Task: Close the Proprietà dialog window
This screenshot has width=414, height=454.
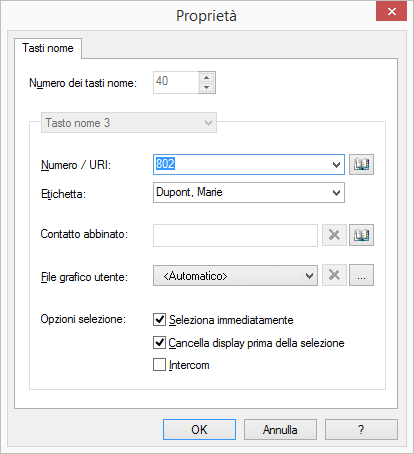Action: (x=392, y=11)
